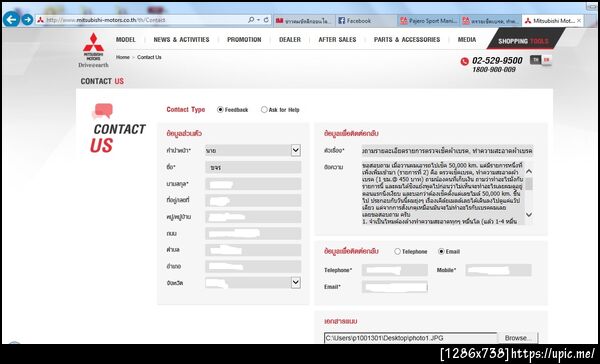Select the Feedback contact type
This screenshot has width=600, height=364.
point(220,109)
